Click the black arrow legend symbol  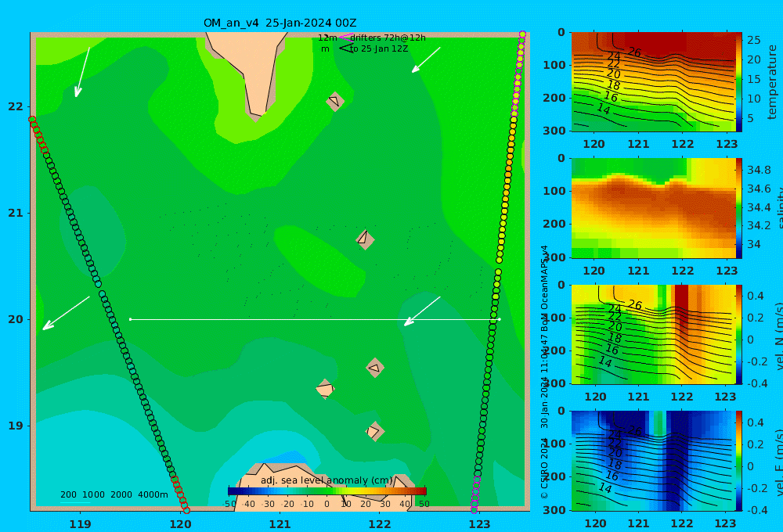click(346, 49)
